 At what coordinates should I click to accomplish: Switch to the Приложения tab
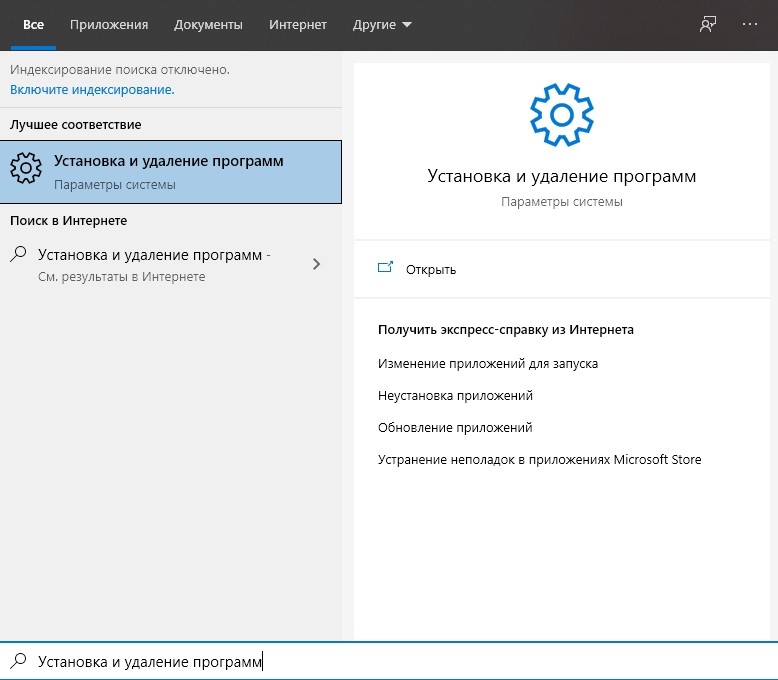click(110, 25)
